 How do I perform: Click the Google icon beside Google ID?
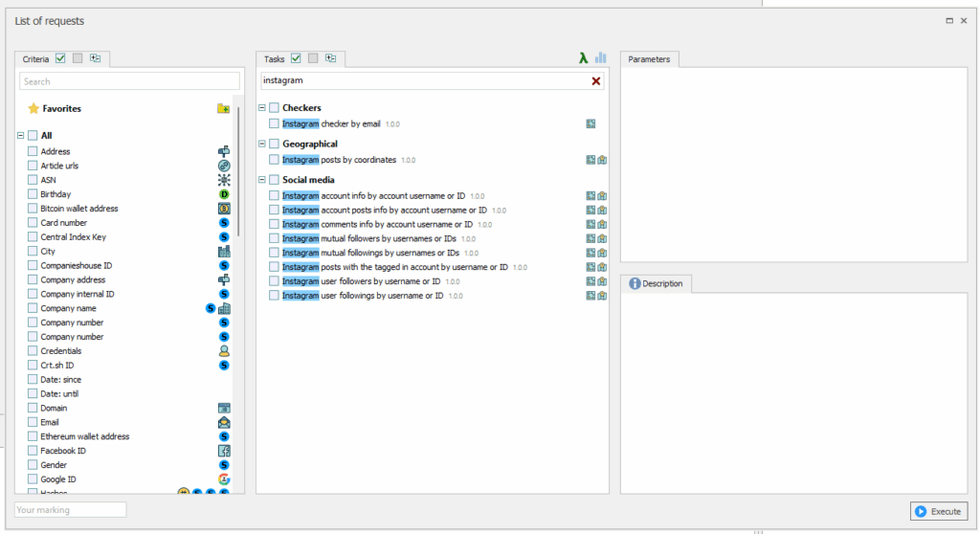tap(224, 479)
